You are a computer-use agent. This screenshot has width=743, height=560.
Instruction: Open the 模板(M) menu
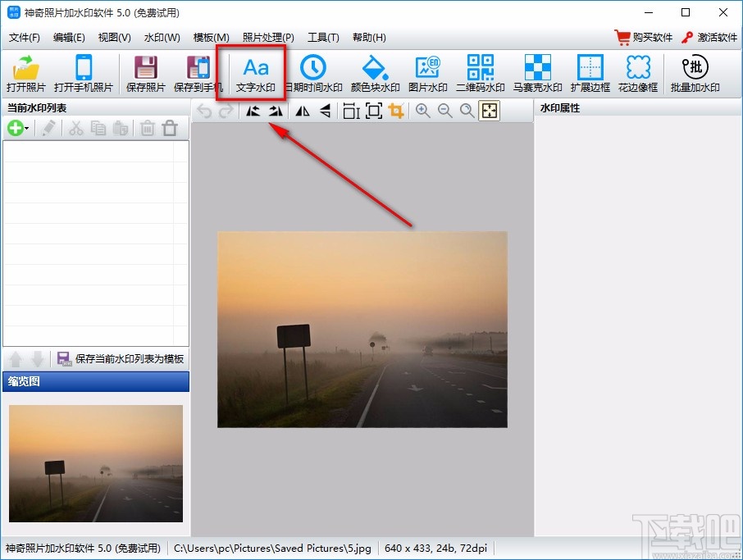[x=212, y=38]
